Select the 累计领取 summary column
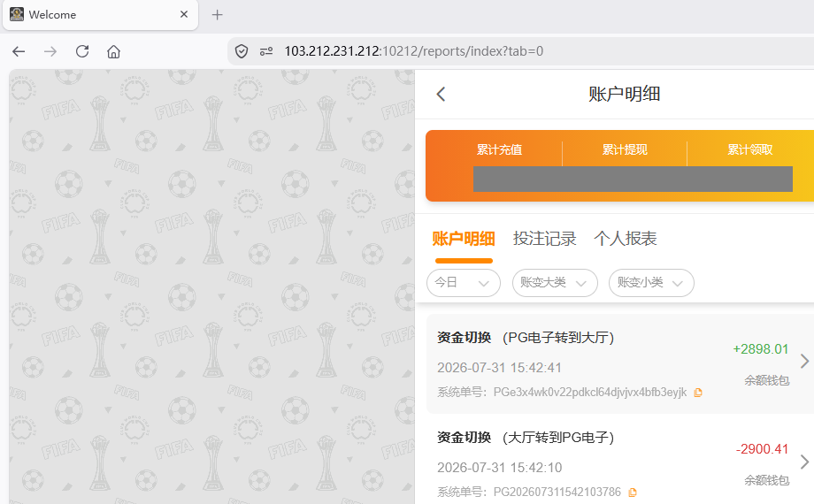 click(x=750, y=150)
